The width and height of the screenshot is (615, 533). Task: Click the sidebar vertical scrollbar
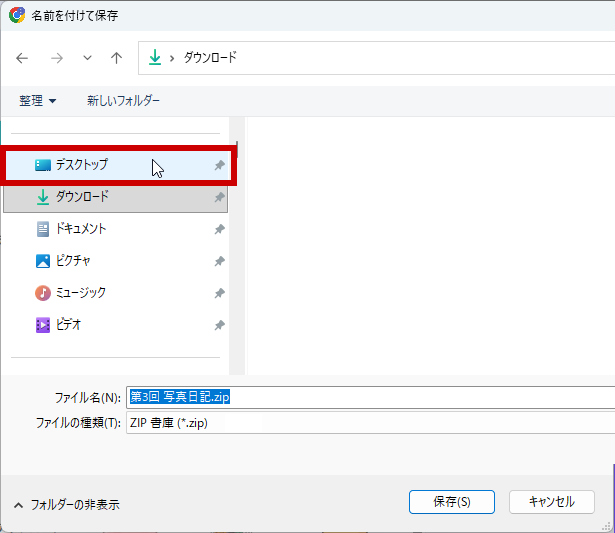[x=237, y=246]
